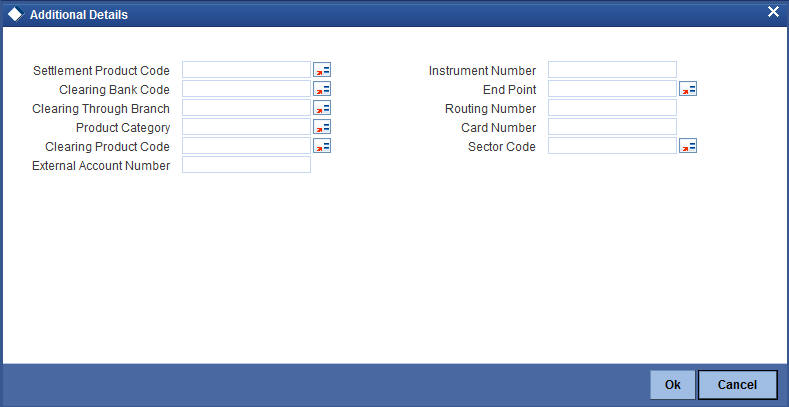
Task: Click the 'External Account Number' label
Action: [x=101, y=166]
